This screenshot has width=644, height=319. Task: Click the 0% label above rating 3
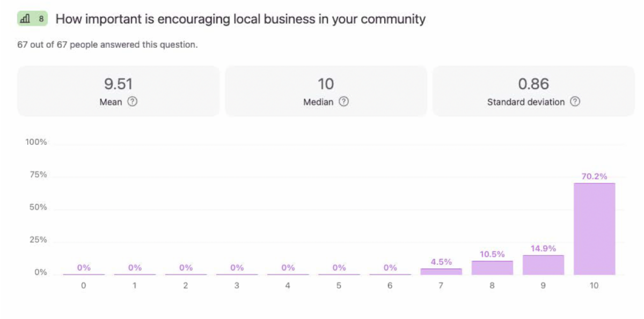tap(237, 268)
